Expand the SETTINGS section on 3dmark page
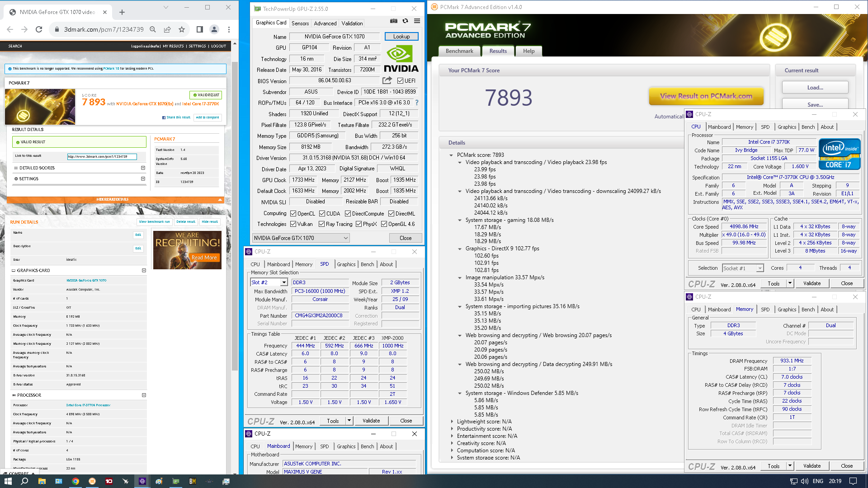868x488 pixels. pyautogui.click(x=143, y=179)
